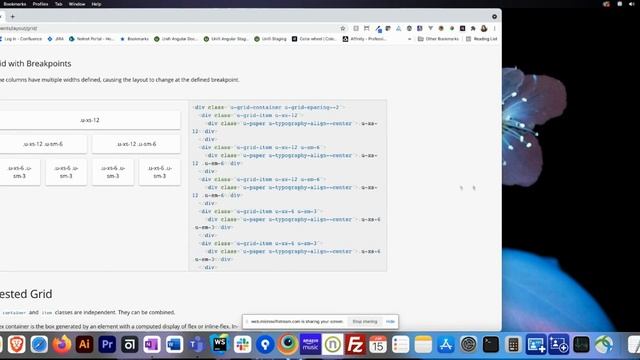Click the browser address bar URL
This screenshot has height=360, width=640.
click(18, 28)
